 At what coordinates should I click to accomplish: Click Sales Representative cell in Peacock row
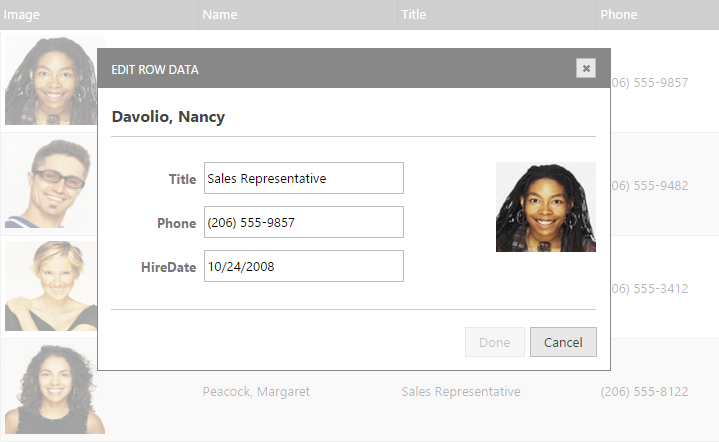click(x=460, y=392)
